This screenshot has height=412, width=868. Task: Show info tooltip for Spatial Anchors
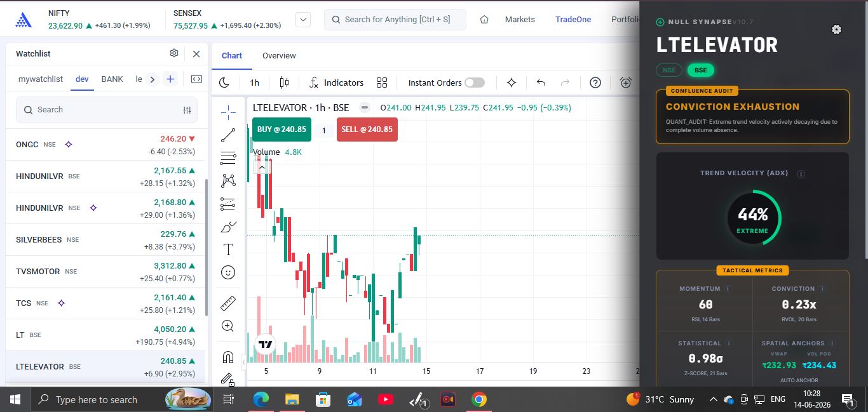(x=832, y=343)
